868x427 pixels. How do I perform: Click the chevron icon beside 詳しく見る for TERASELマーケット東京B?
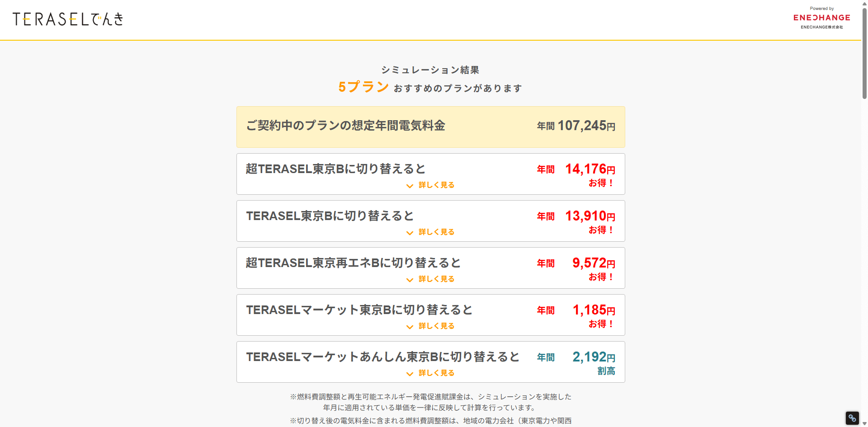click(x=410, y=327)
